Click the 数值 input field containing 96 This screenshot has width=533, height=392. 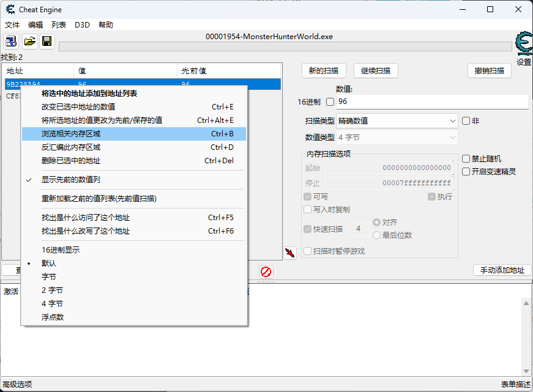[431, 102]
